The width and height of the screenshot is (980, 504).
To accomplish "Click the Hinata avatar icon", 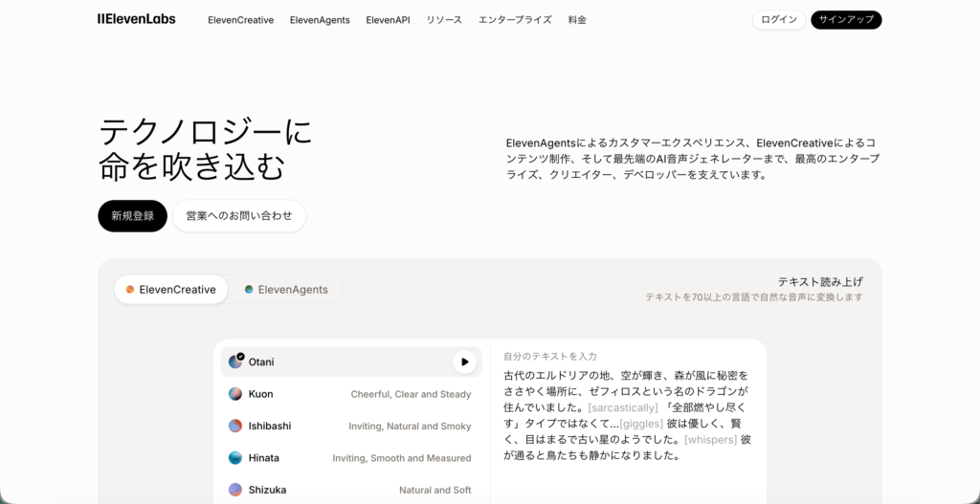I will (235, 458).
